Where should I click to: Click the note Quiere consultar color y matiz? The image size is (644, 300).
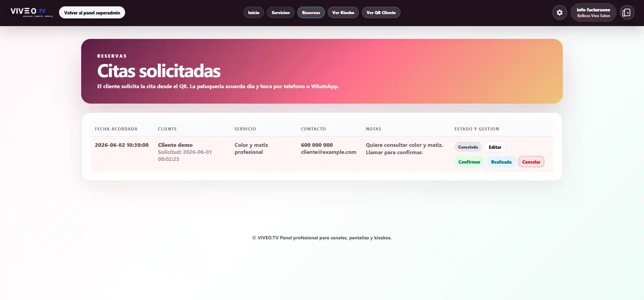coord(404,145)
